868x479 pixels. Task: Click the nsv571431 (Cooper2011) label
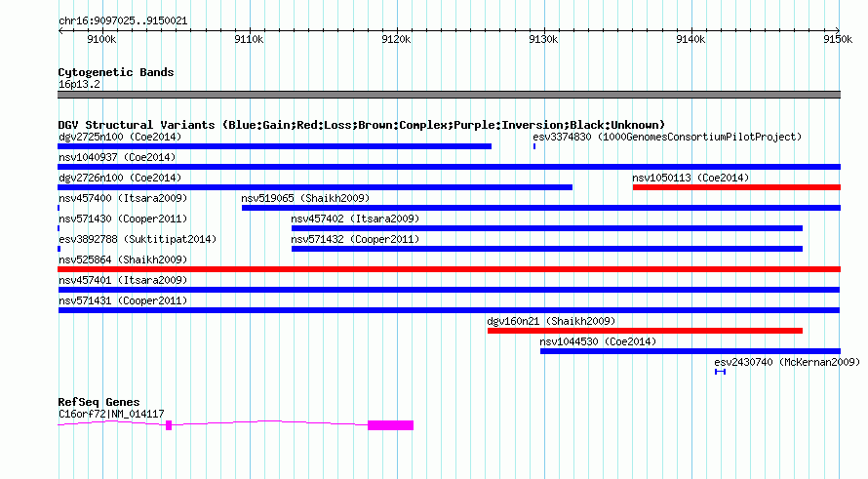[x=123, y=300]
